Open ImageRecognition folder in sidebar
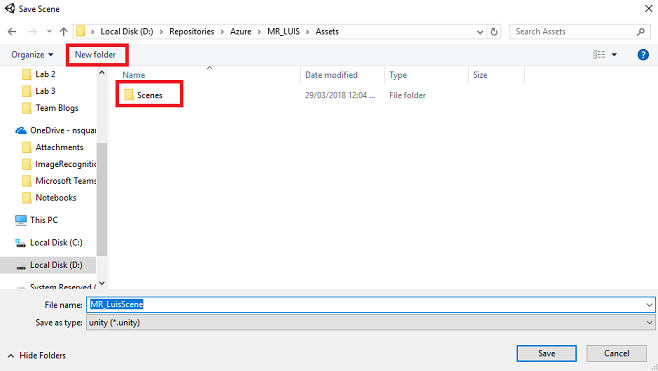The image size is (658, 371). click(x=59, y=164)
